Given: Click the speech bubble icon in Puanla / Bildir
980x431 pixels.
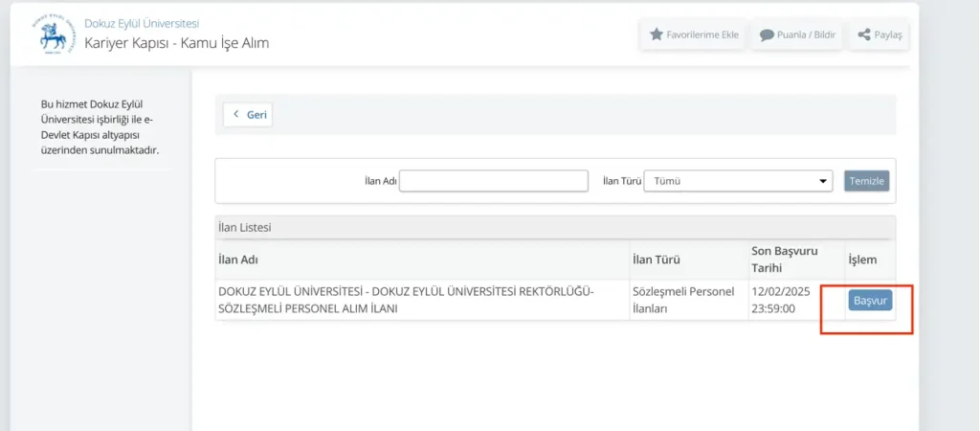Looking at the screenshot, I should click(767, 35).
